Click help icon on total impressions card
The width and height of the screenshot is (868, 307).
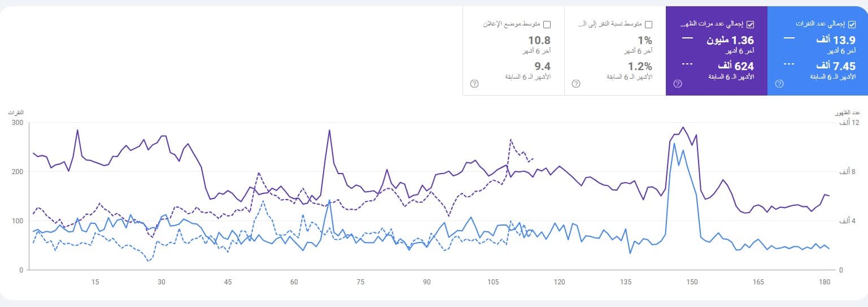pyautogui.click(x=678, y=84)
